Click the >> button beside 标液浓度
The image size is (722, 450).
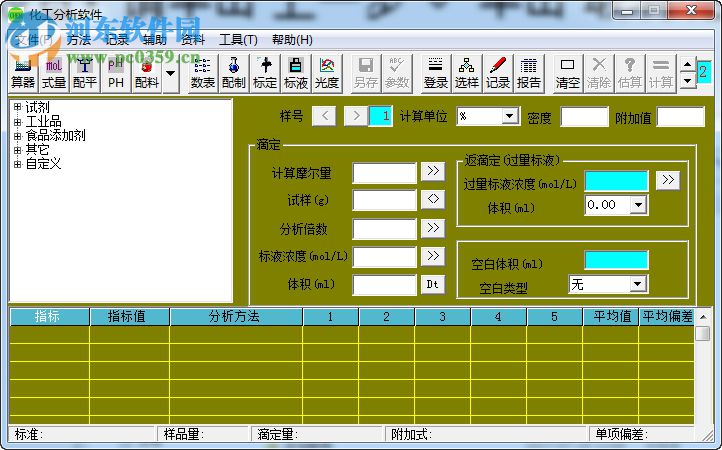pyautogui.click(x=433, y=256)
